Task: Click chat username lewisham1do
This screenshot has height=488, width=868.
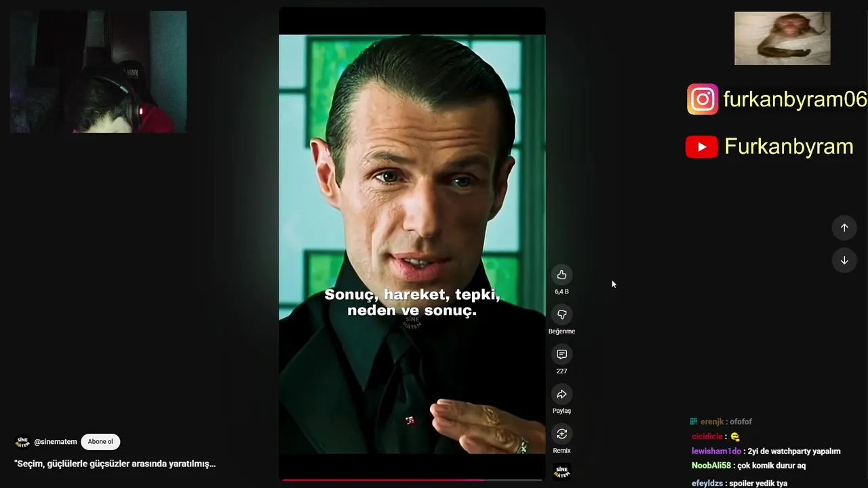Action: point(717,451)
